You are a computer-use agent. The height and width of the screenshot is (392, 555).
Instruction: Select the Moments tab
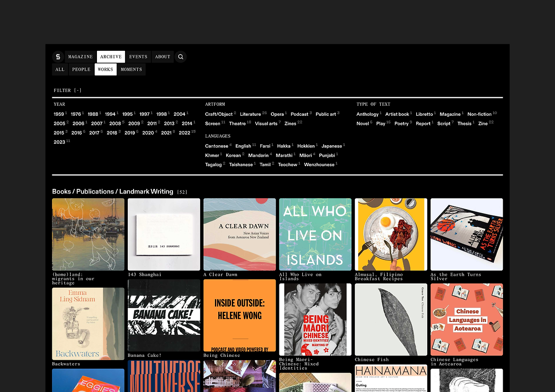tap(131, 69)
